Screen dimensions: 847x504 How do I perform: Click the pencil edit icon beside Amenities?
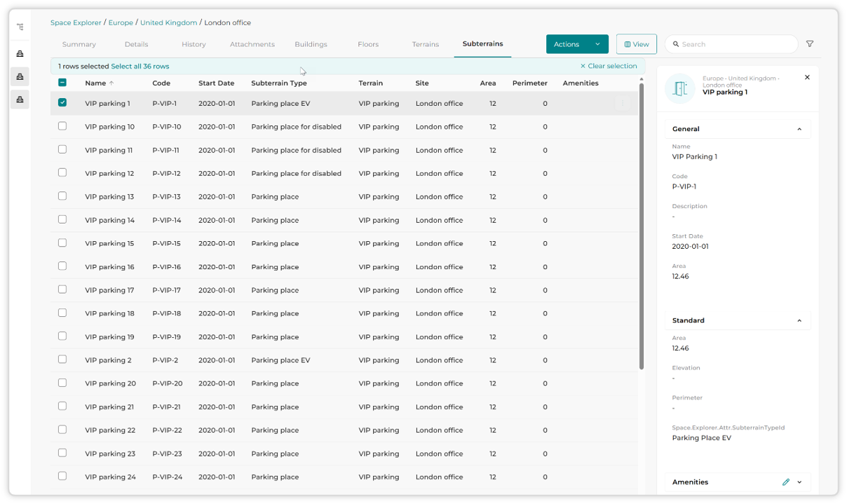click(x=786, y=482)
